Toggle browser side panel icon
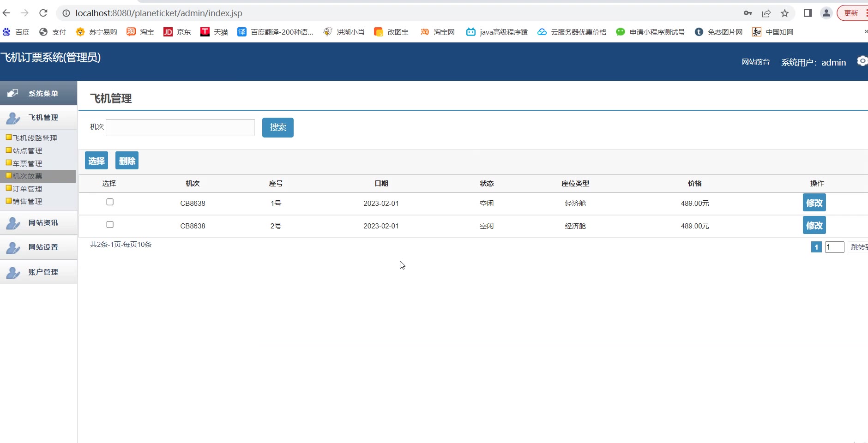Image resolution: width=868 pixels, height=443 pixels. click(808, 13)
